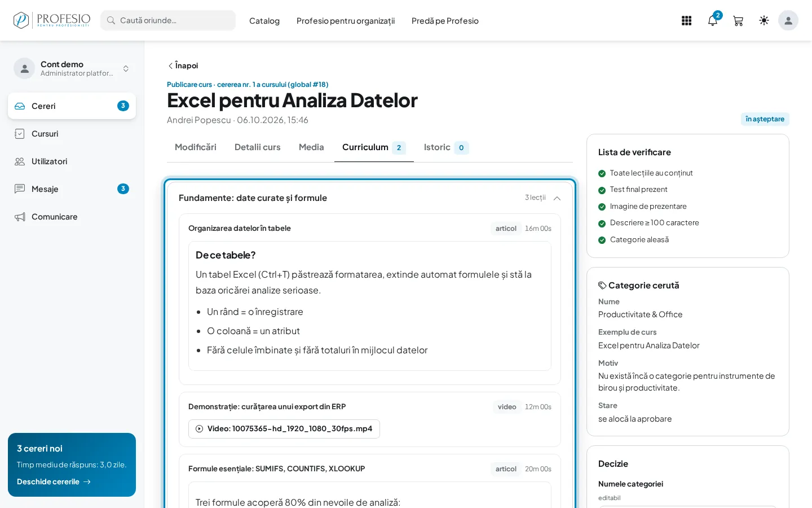Image resolution: width=812 pixels, height=508 pixels.
Task: Click Demonstrație: curățarea unui export din ERP
Action: pos(267,407)
